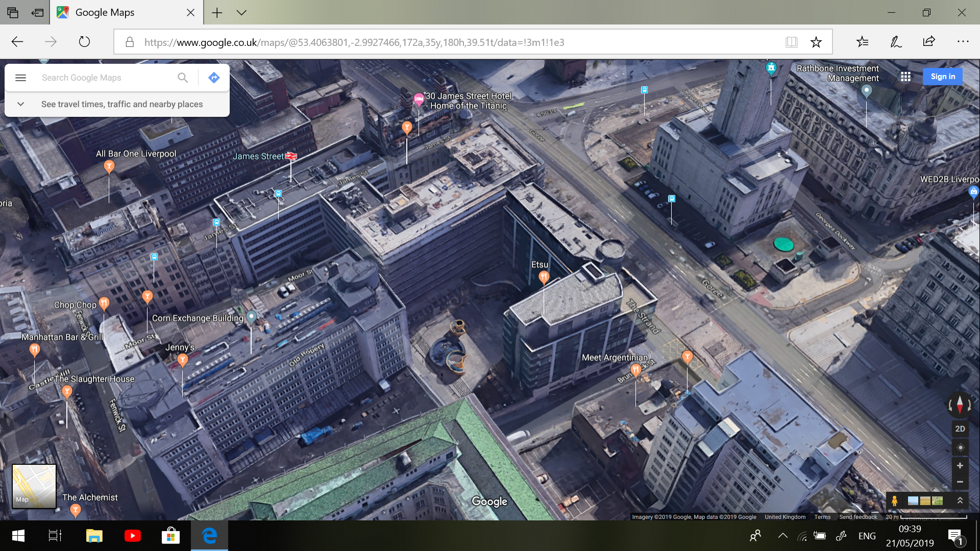Open Microsoft Store from the taskbar
Image resolution: width=980 pixels, height=551 pixels.
click(170, 536)
